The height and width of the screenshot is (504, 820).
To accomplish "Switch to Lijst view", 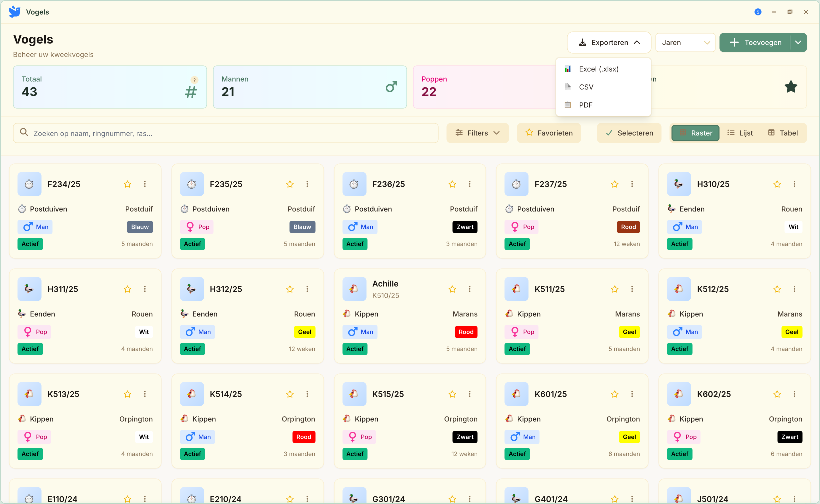I will click(x=740, y=133).
